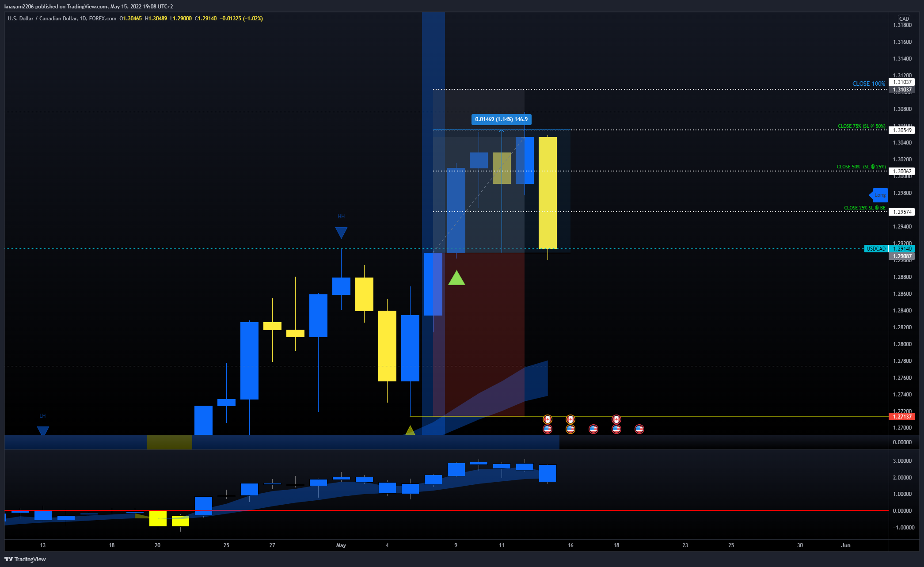Click the Jun label on the date axis
The height and width of the screenshot is (567, 924).
[846, 545]
